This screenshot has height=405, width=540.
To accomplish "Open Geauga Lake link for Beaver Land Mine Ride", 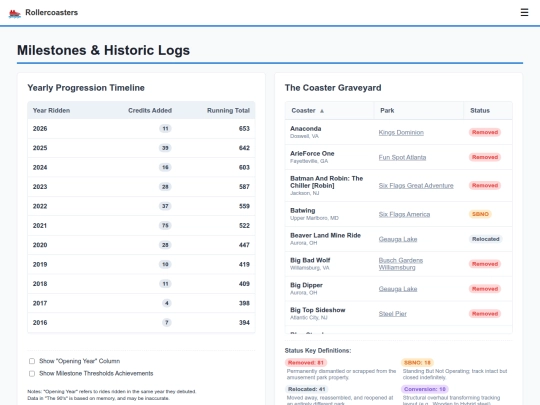I will point(398,239).
